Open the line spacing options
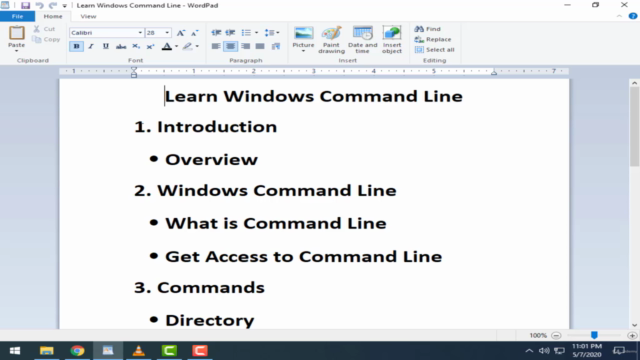Screen dimensions: 640x360 [272, 33]
